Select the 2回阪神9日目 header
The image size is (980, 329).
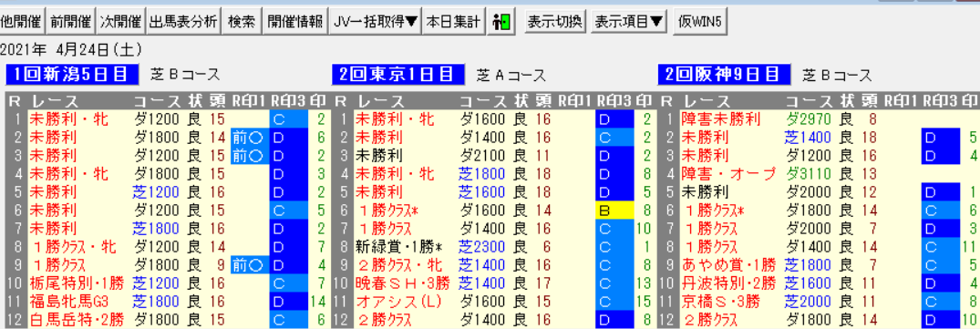coord(725,75)
